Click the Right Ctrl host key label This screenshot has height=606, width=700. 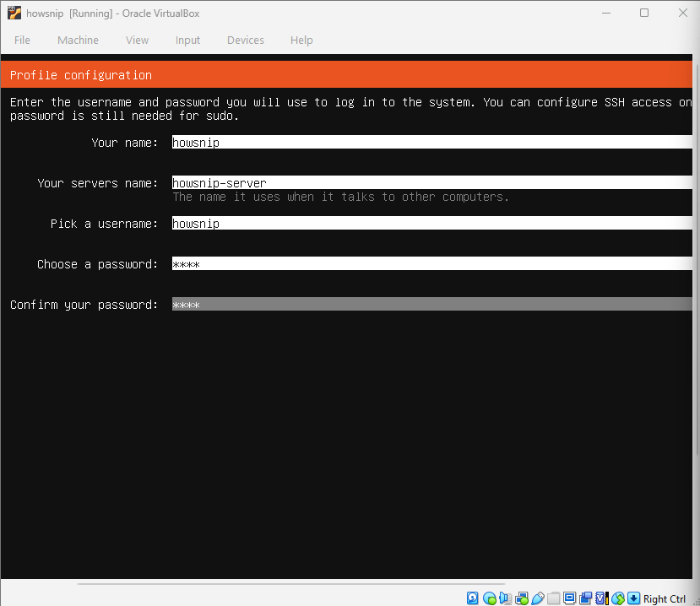(665, 599)
